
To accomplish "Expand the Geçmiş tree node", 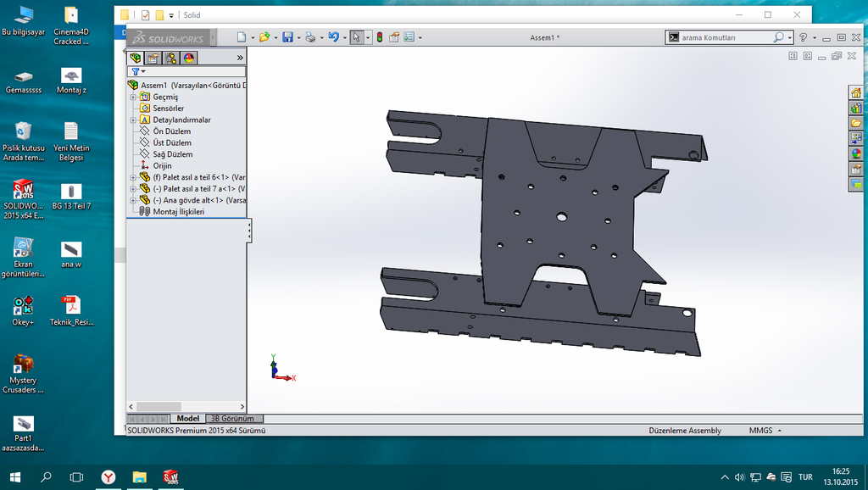I will [133, 97].
